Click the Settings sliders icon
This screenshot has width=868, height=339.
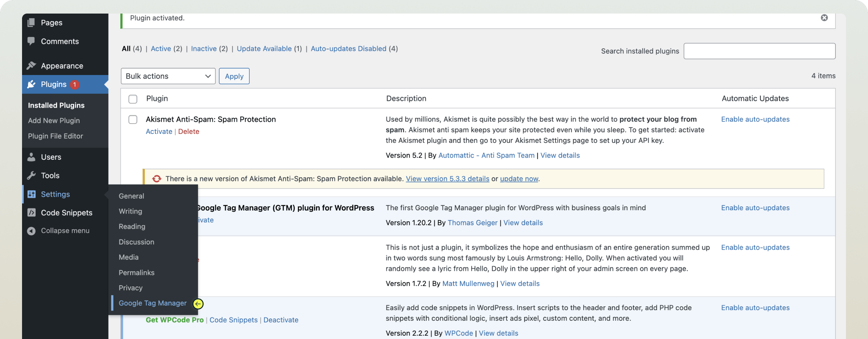[31, 194]
